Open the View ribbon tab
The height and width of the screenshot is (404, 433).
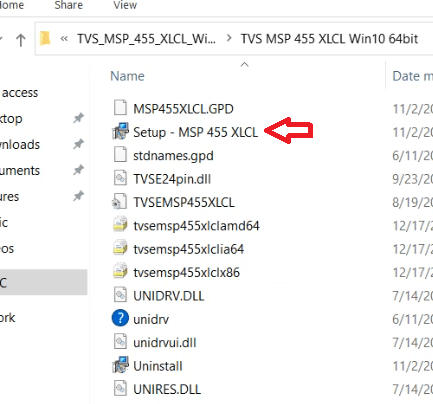coord(125,5)
